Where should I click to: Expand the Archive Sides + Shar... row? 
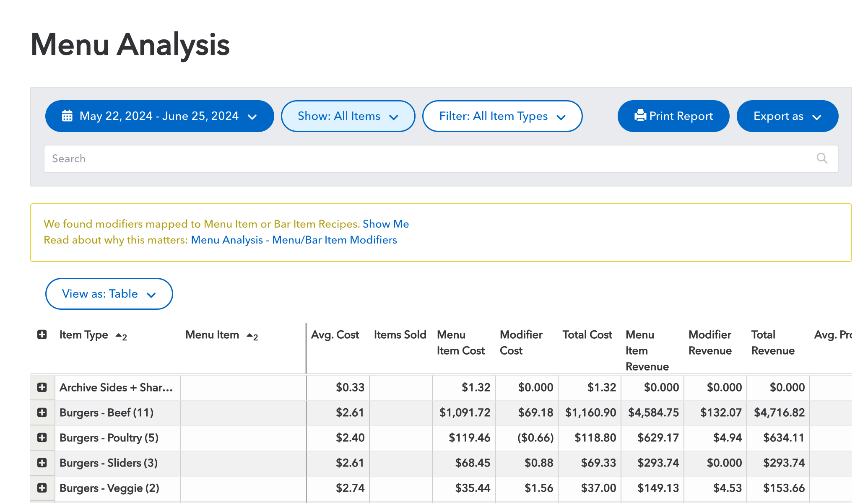tap(42, 387)
